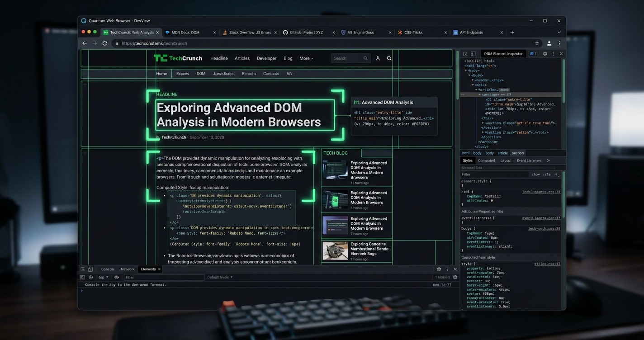Open the tab list chevron in browser tab bar
Viewport: 644px width, 340px height.
[559, 33]
